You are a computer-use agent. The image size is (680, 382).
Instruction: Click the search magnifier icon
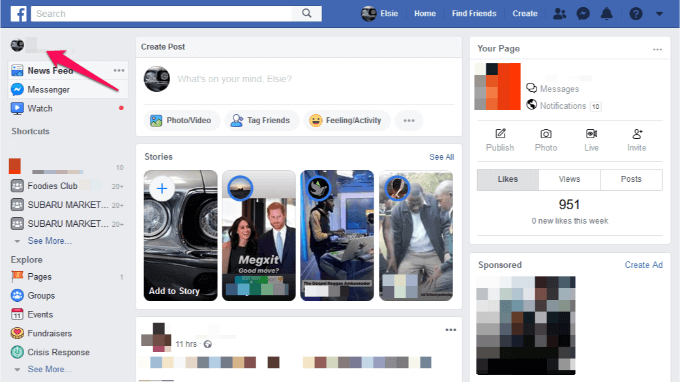tap(307, 13)
